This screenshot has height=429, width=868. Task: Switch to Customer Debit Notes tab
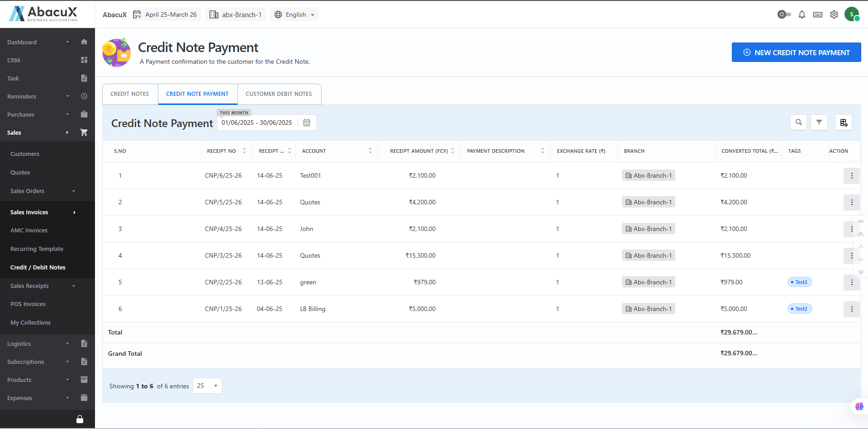[x=279, y=94]
